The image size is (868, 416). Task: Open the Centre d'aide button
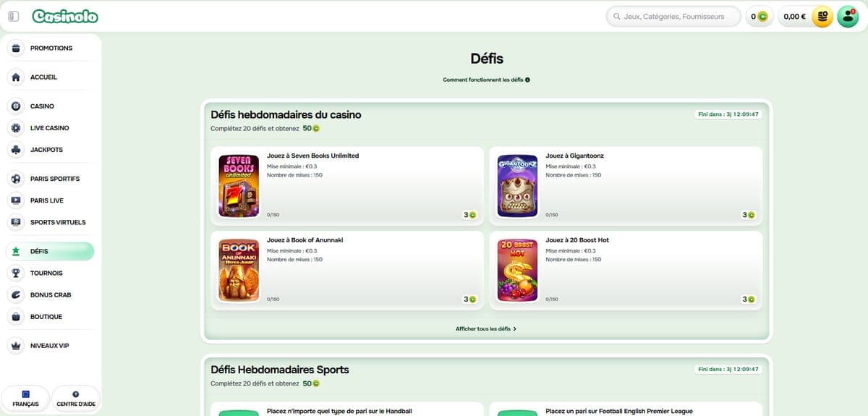point(76,399)
